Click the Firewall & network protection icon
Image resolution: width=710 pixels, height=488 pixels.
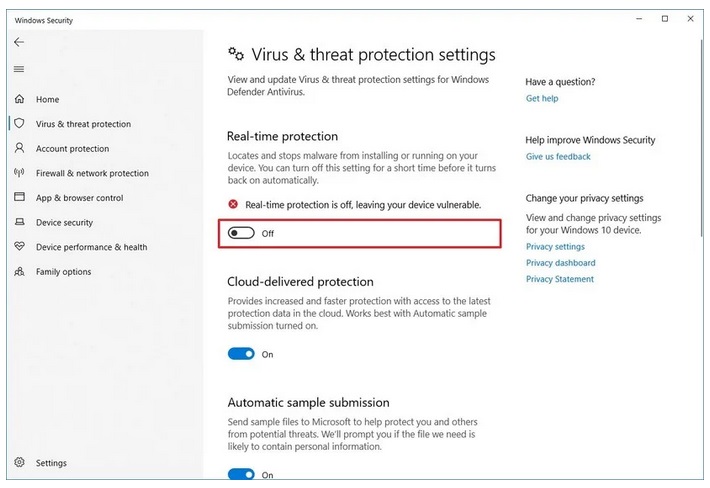(x=19, y=173)
